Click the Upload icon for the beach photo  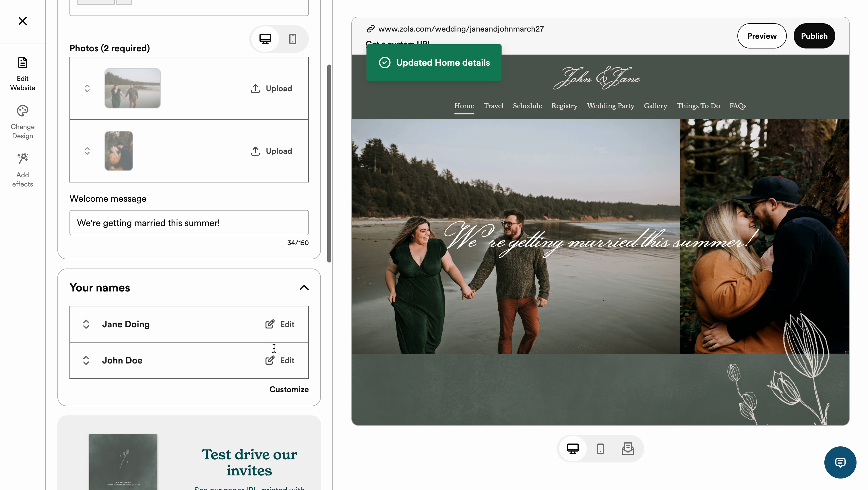click(x=255, y=89)
